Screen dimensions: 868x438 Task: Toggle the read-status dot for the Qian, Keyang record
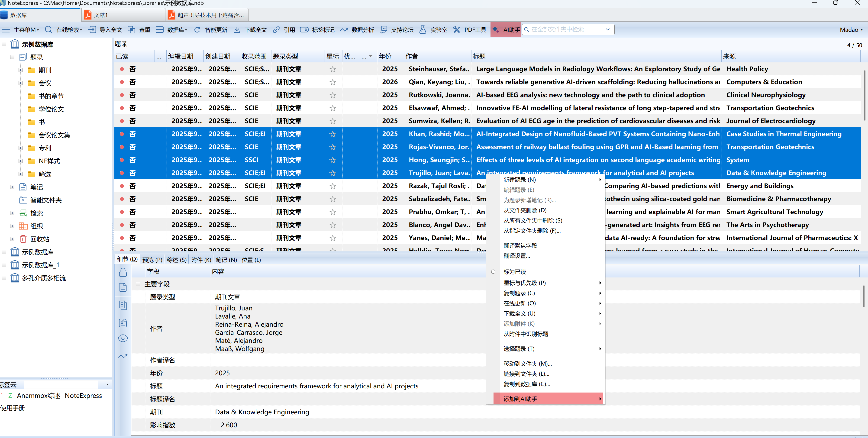(x=122, y=82)
